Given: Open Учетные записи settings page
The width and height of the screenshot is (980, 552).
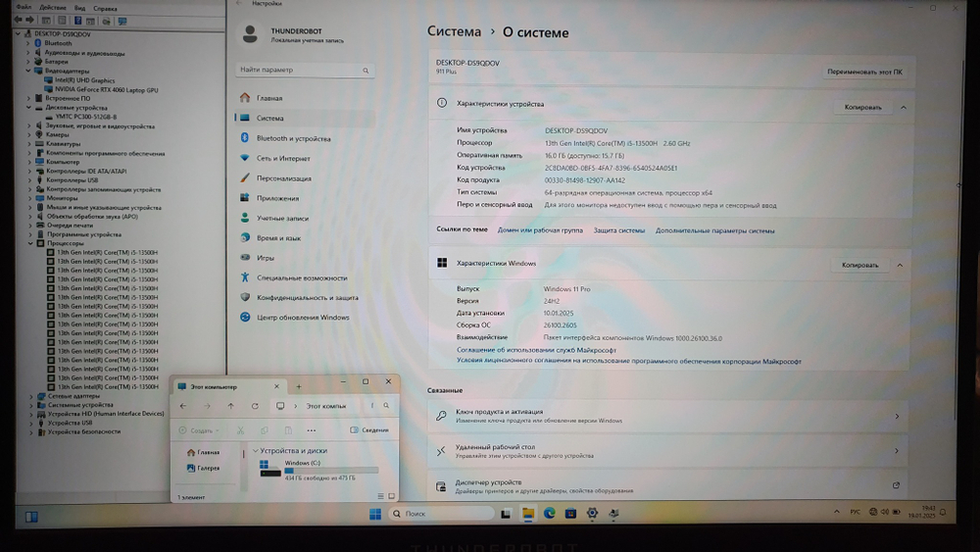Looking at the screenshot, I should tap(282, 219).
